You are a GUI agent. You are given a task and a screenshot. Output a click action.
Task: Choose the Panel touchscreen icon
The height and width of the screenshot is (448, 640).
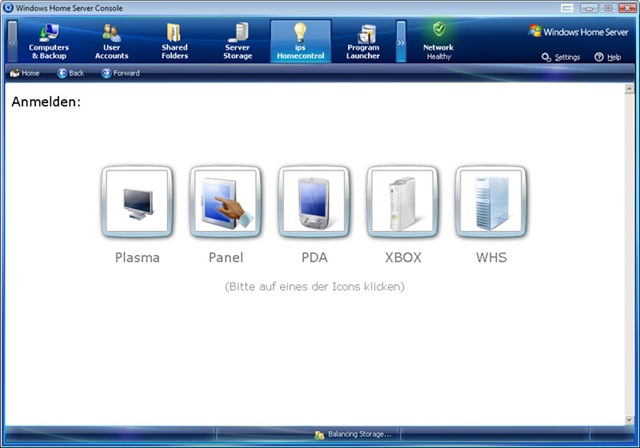point(226,202)
